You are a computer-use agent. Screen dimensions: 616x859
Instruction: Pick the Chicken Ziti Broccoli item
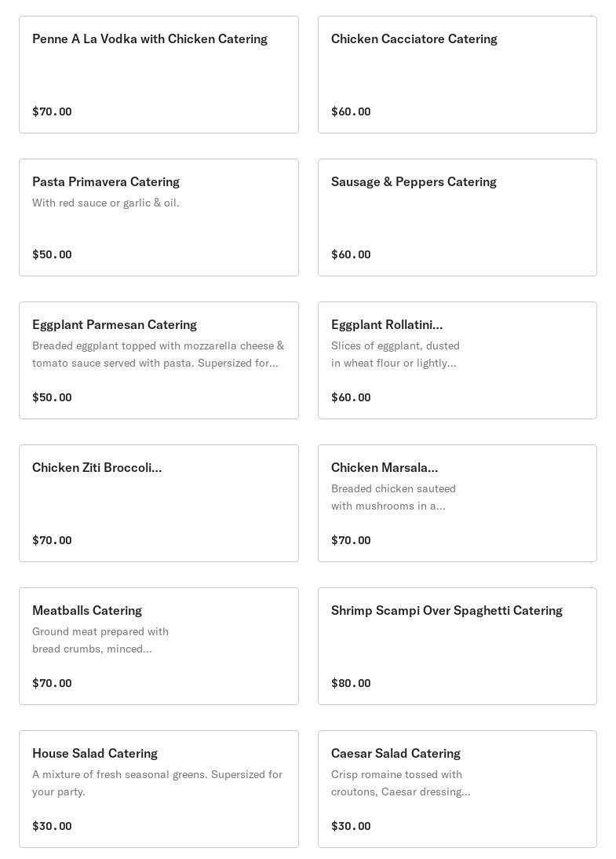coord(97,468)
